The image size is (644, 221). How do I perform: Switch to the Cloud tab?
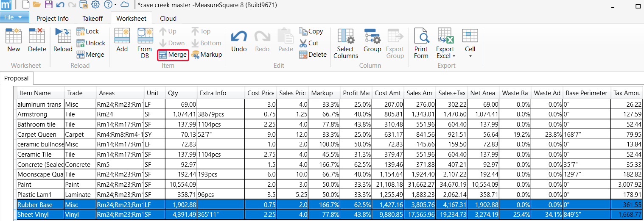pyautogui.click(x=168, y=19)
